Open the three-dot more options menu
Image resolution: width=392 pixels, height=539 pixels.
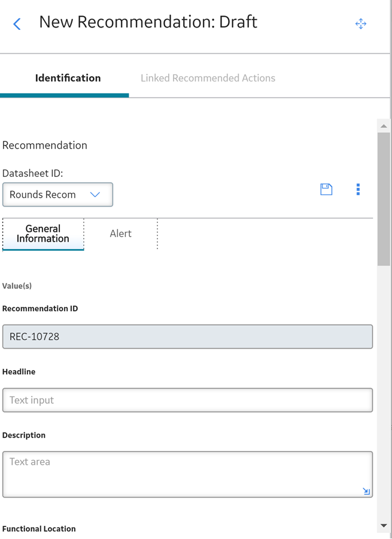[x=358, y=189]
